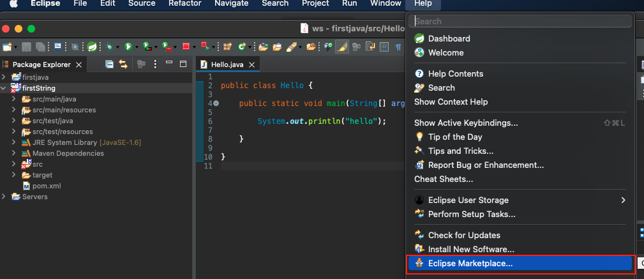Expand the src/test/resources folder arrow
Image resolution: width=644 pixels, height=279 pixels.
coord(13,132)
